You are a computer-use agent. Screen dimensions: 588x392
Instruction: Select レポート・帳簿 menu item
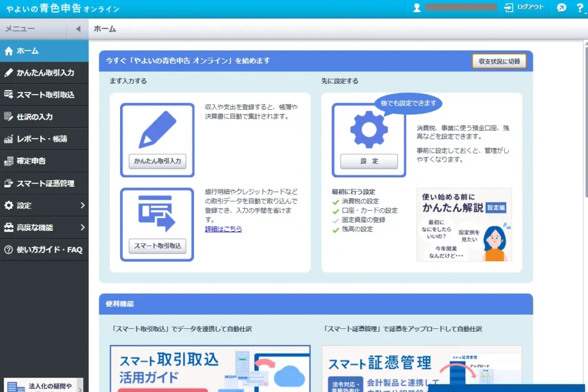[x=44, y=139]
